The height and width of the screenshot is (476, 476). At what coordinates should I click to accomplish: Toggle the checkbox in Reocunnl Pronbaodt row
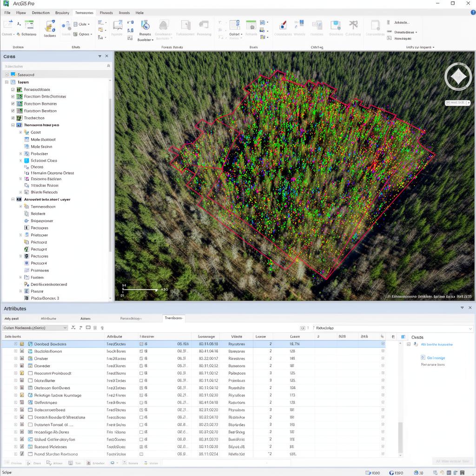(x=141, y=373)
